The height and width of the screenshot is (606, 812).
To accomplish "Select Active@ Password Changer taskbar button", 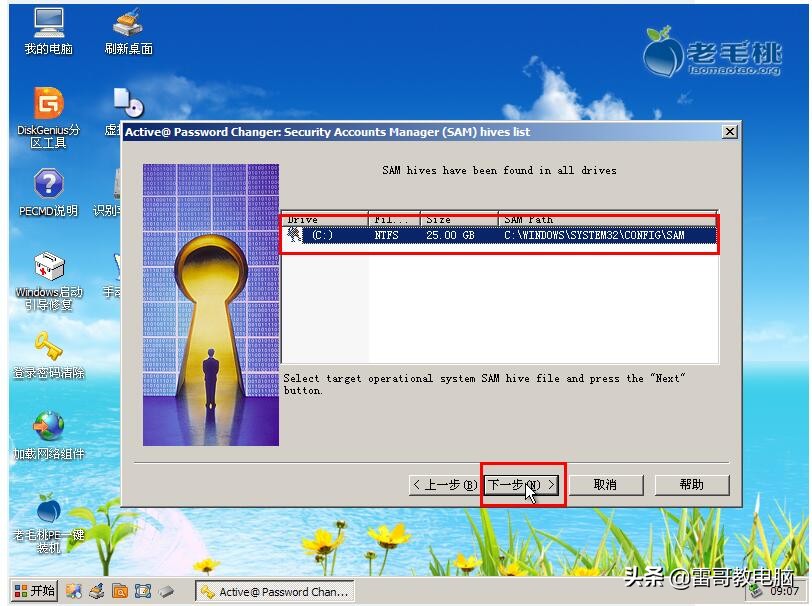I will click(x=274, y=591).
